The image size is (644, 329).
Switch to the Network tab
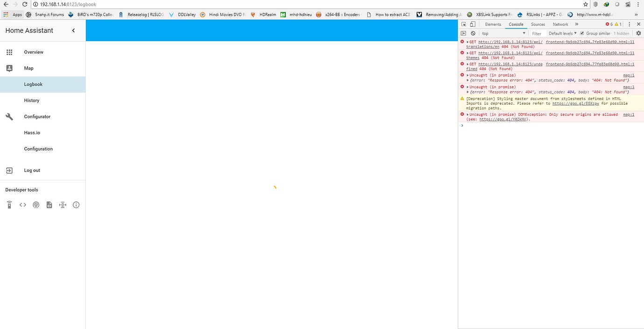pyautogui.click(x=560, y=24)
